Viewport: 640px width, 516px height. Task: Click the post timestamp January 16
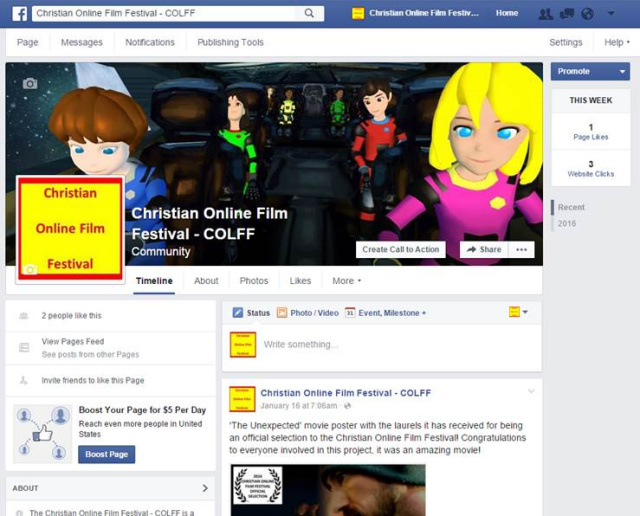299,406
